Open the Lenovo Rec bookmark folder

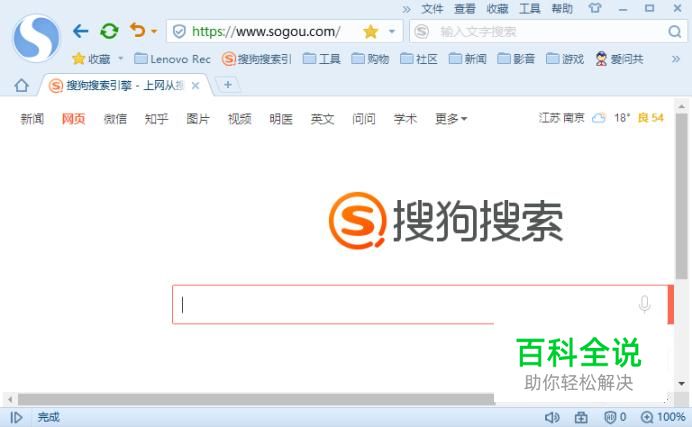(x=172, y=59)
